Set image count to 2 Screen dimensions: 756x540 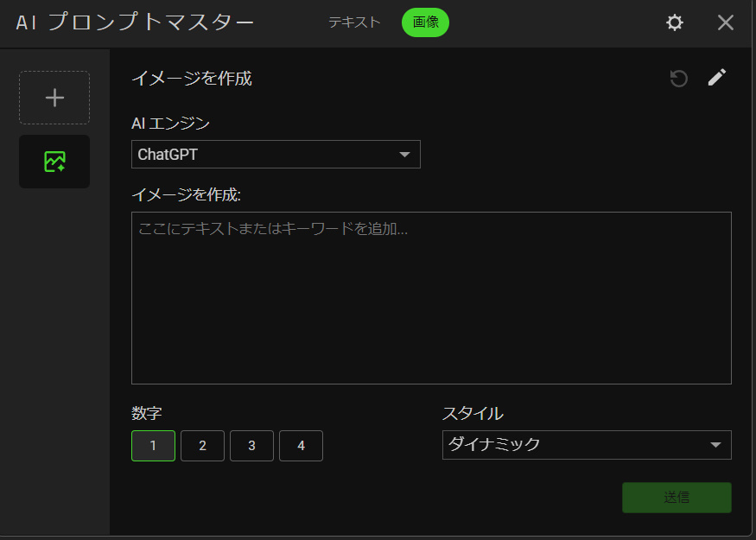[x=202, y=446]
